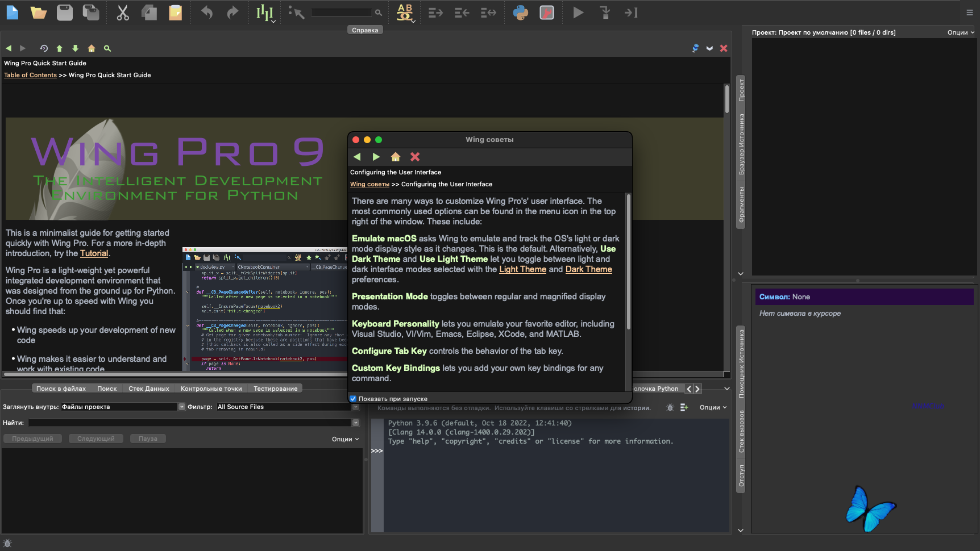Viewport: 980px width, 551px height.
Task: Click the home icon in the Wing советы window
Action: [395, 157]
